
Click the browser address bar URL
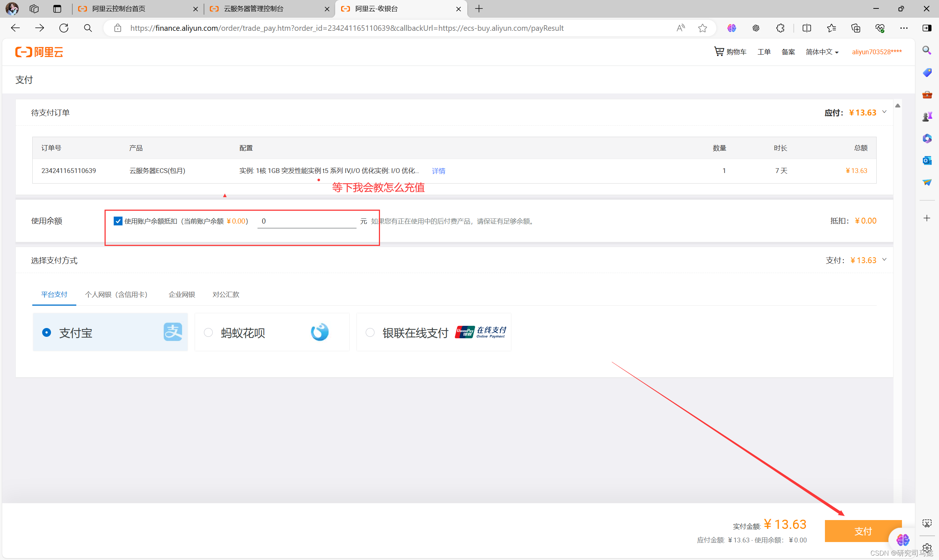[347, 28]
